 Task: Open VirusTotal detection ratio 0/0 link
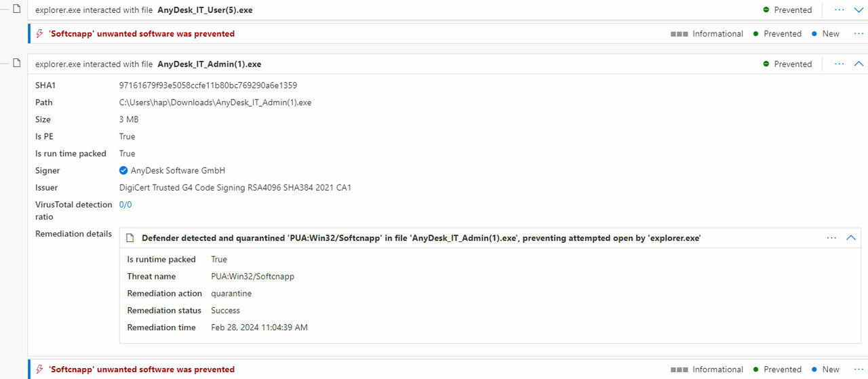click(125, 204)
